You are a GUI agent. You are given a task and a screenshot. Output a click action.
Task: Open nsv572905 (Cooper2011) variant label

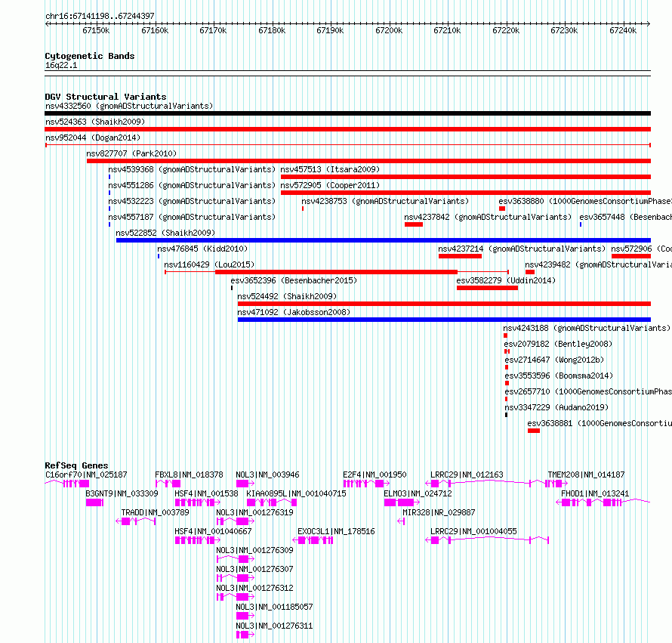[x=330, y=185]
